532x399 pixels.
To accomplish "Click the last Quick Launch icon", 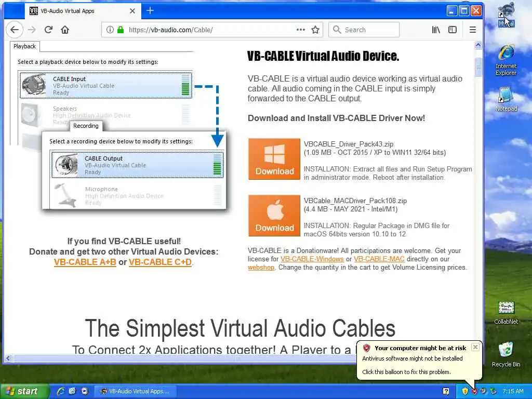I will [84, 391].
